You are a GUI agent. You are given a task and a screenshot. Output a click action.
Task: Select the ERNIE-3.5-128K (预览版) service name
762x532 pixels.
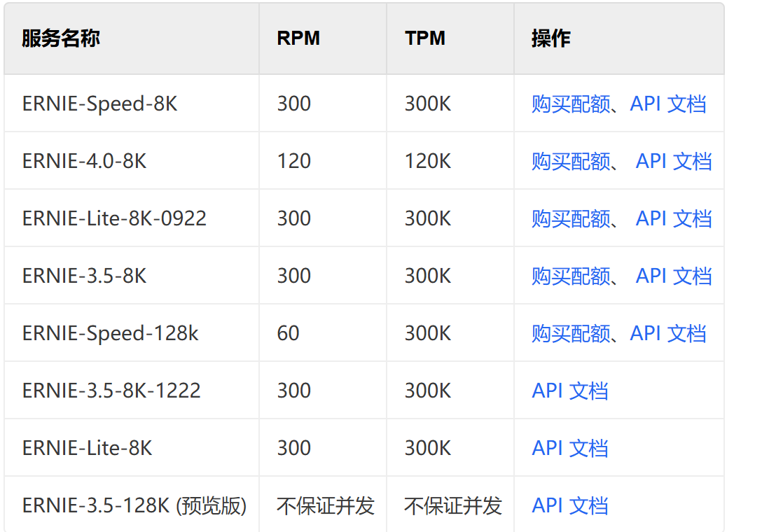tap(134, 505)
